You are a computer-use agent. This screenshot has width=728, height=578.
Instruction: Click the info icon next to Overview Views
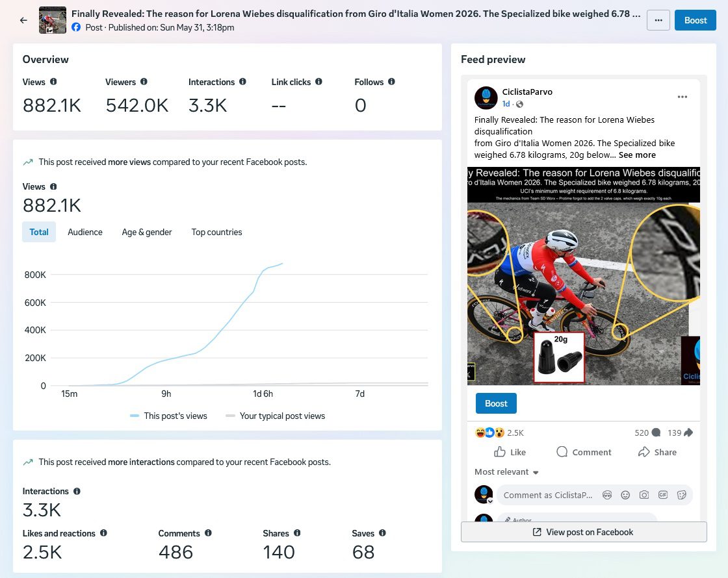(53, 82)
